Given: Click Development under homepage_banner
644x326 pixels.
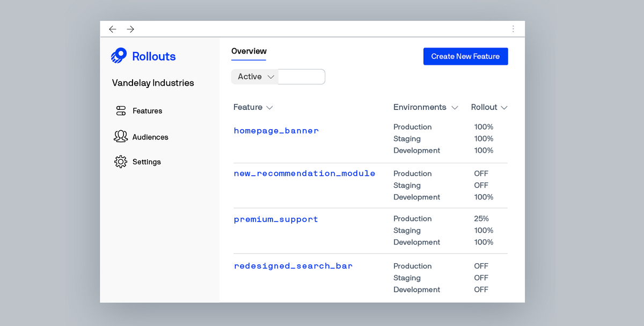Looking at the screenshot, I should click(416, 151).
